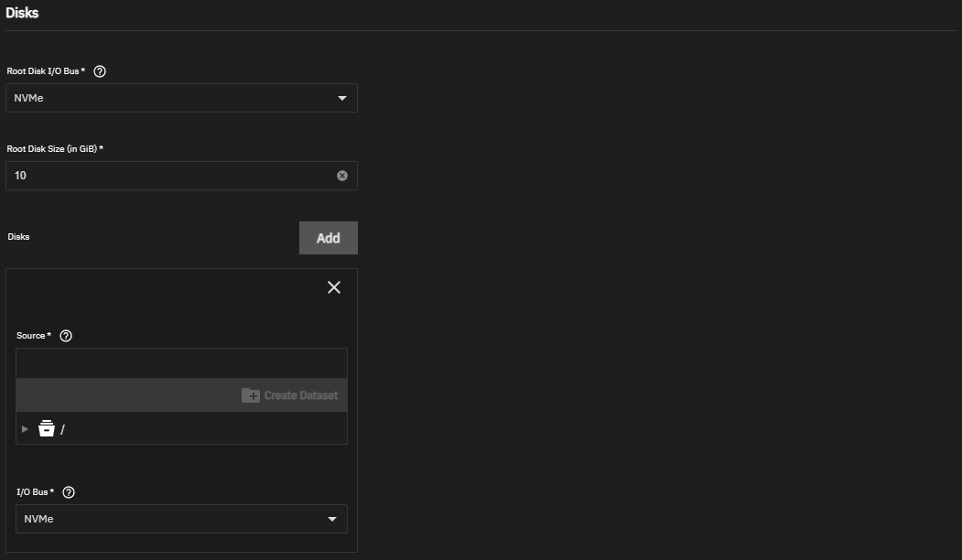Click the Root Disk I/O Bus label
The height and width of the screenshot is (560, 962).
click(x=44, y=71)
